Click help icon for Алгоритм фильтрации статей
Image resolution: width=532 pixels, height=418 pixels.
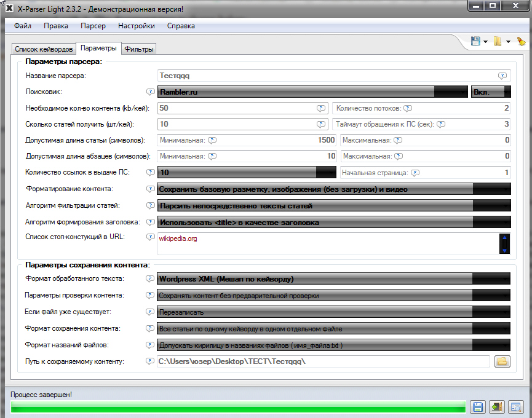coord(150,205)
